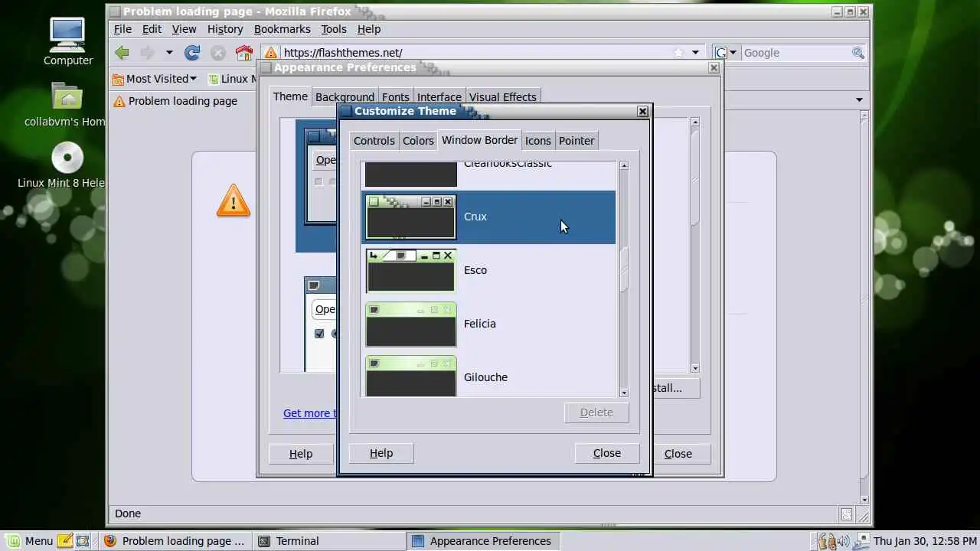Click the bookmark star in the address bar
The width and height of the screenshot is (980, 551).
pyautogui.click(x=678, y=53)
